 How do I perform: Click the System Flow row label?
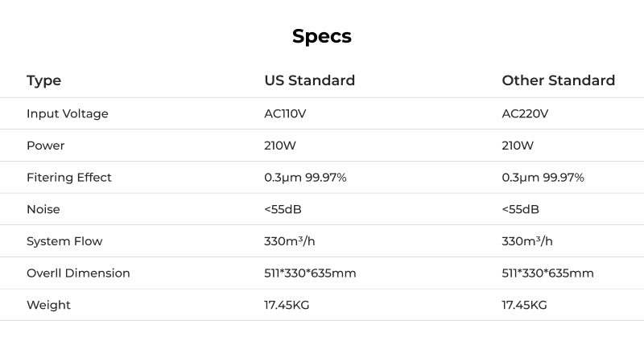[x=64, y=241]
